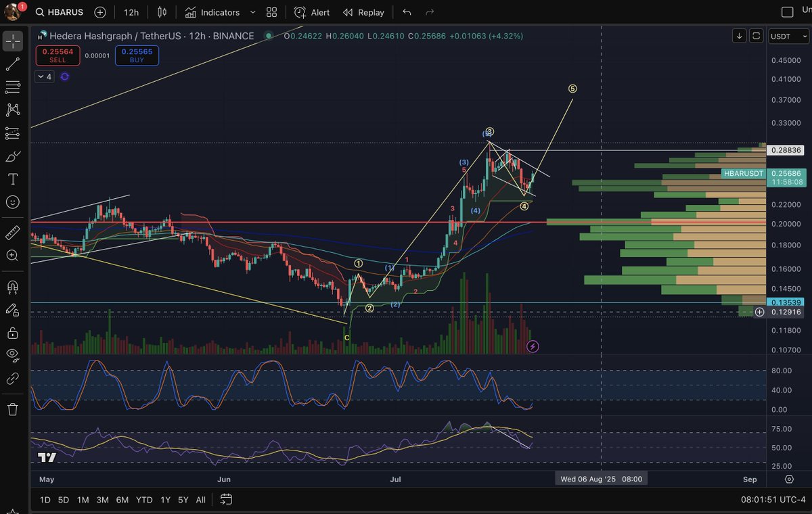Open the emoji icons tool
This screenshot has width=812, height=514.
click(13, 202)
